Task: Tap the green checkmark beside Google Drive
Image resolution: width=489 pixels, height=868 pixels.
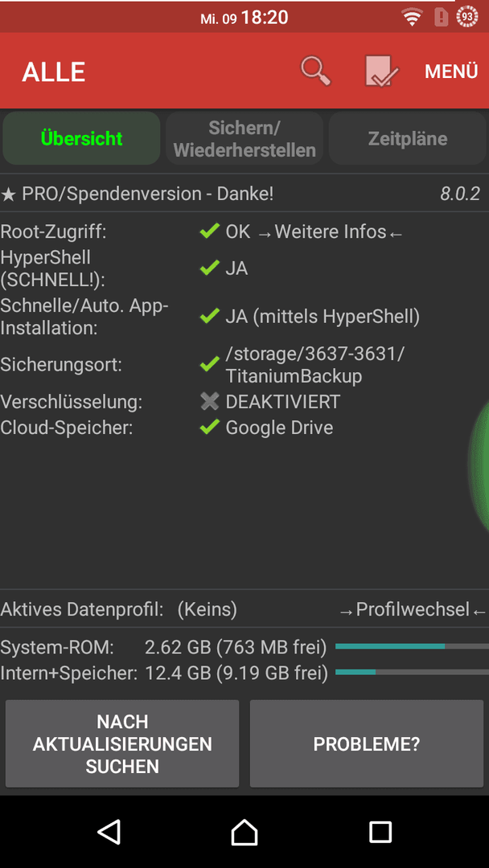Action: pos(210,428)
